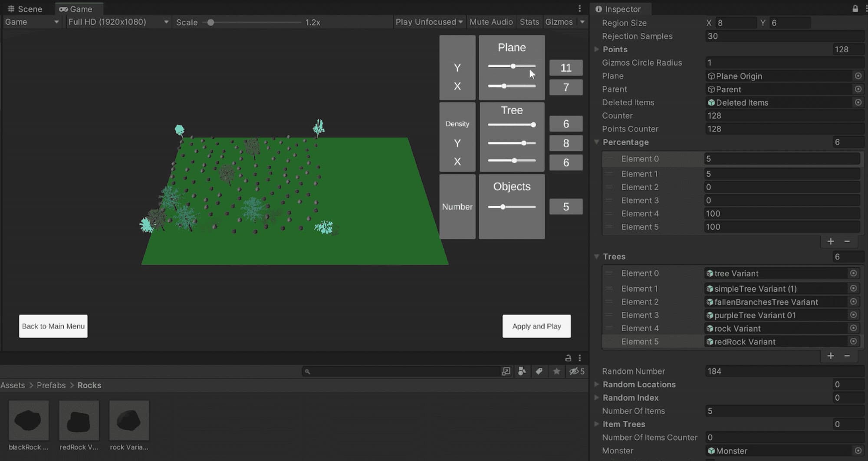Open object picker for tree Variant

[x=853, y=273]
